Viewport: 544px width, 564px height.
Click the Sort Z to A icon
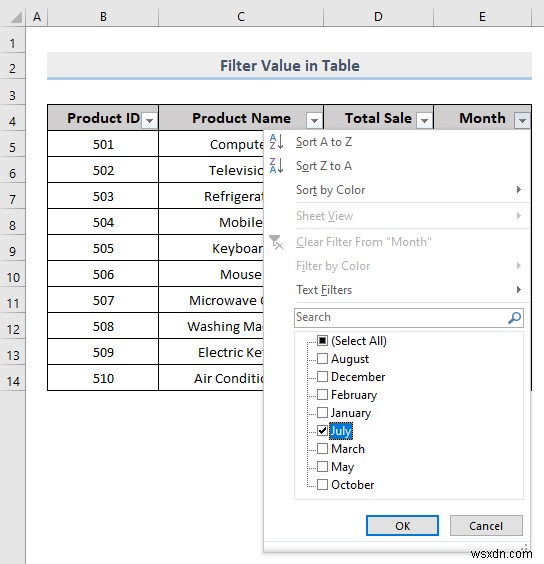click(x=276, y=166)
